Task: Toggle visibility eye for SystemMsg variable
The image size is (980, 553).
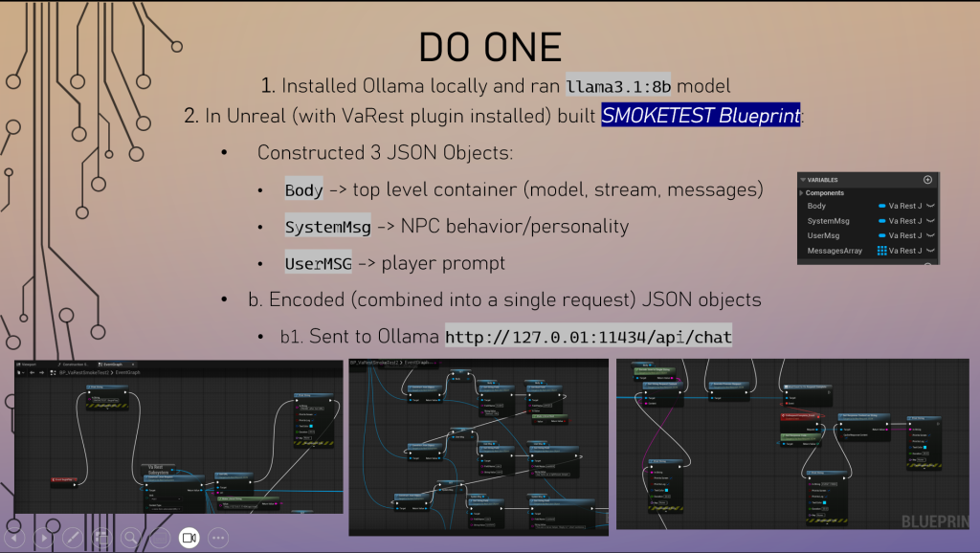Action: [929, 221]
